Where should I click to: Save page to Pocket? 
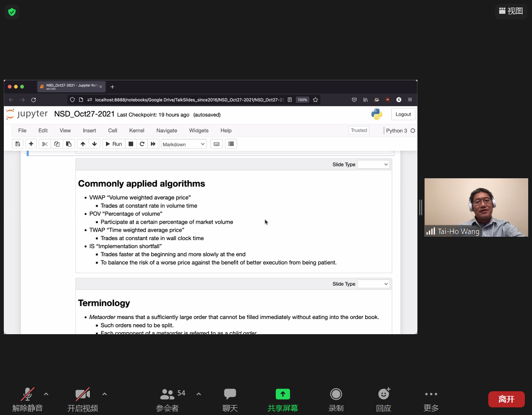tap(354, 100)
